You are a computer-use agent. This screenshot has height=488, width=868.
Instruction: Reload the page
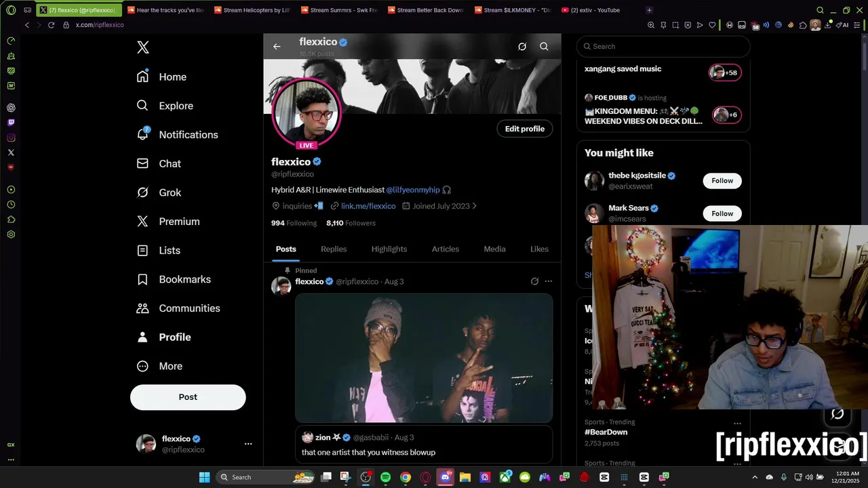[x=51, y=25]
